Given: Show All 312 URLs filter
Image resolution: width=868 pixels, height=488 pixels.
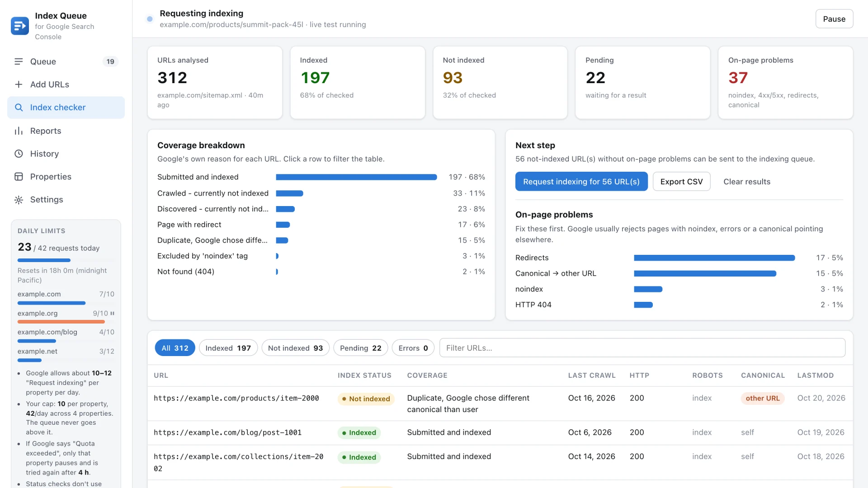Looking at the screenshot, I should [x=175, y=348].
